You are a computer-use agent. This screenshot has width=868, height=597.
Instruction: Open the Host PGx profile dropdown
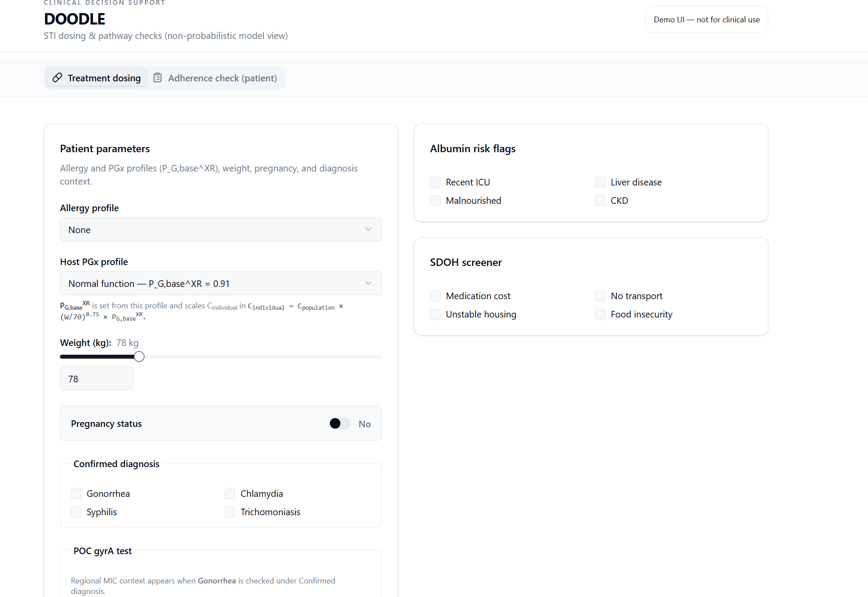tap(220, 283)
